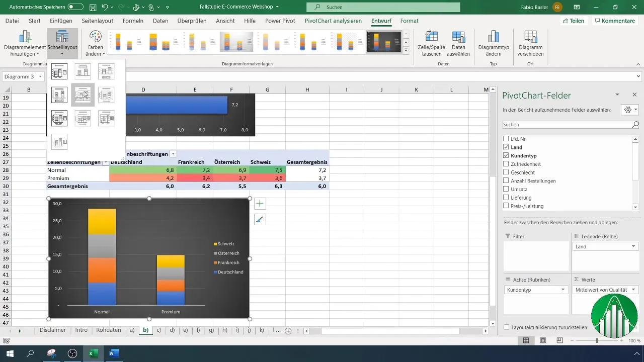Open PivotChart-Felder pane options arrow
644x362 pixels.
click(x=617, y=95)
